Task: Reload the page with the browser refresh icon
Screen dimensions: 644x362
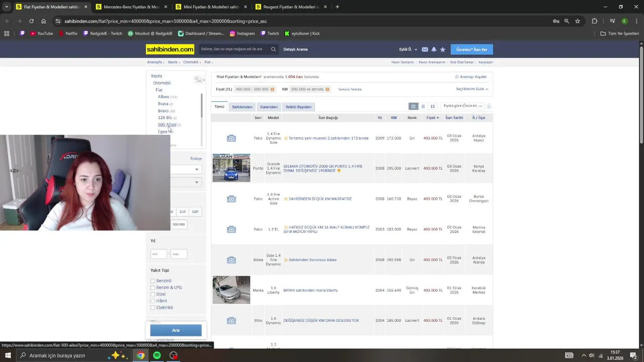Action: point(31,21)
